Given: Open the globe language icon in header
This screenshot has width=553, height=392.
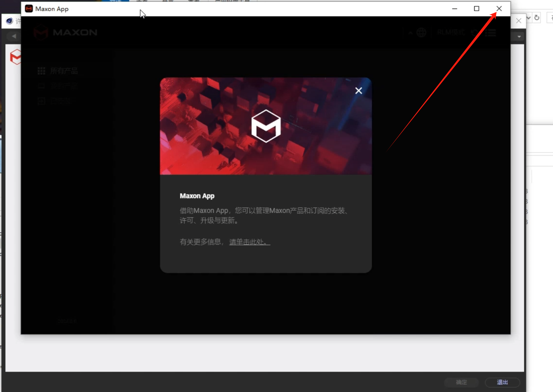Looking at the screenshot, I should [421, 33].
